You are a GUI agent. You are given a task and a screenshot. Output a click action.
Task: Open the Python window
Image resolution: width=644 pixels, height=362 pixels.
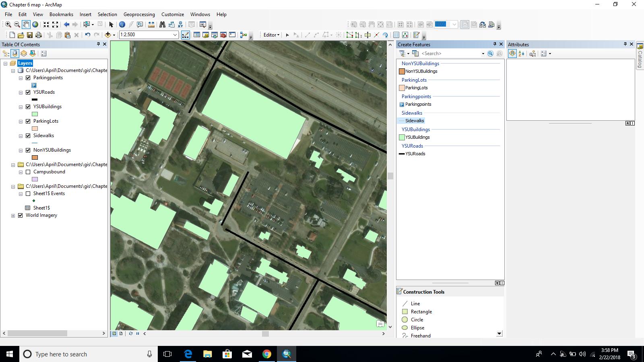point(232,35)
